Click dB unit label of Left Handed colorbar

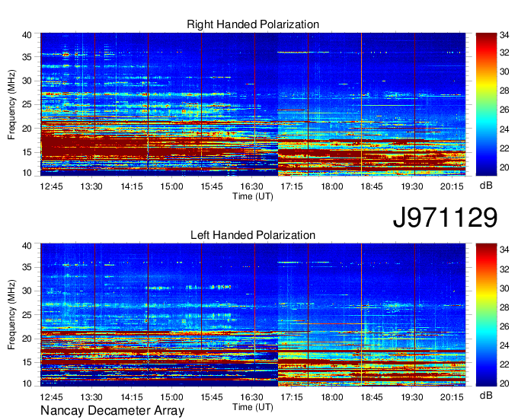click(x=486, y=395)
